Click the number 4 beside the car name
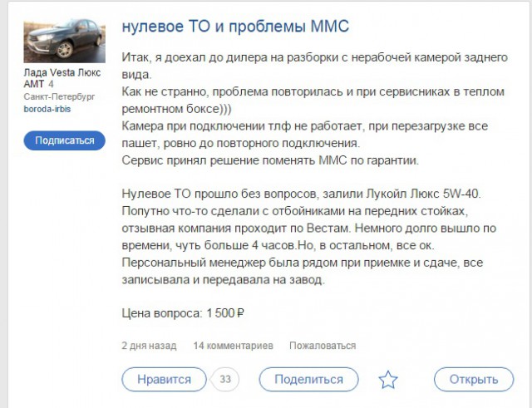This screenshot has height=408, width=532. coord(51,84)
